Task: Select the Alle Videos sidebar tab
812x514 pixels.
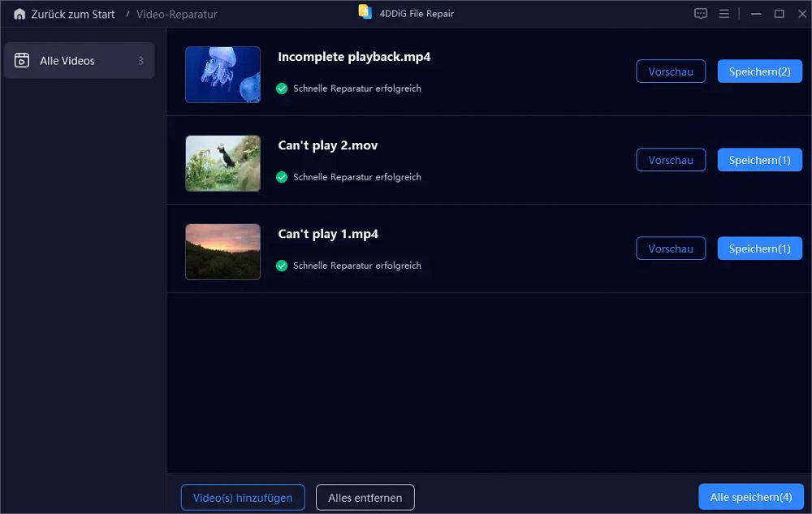Action: (80, 61)
